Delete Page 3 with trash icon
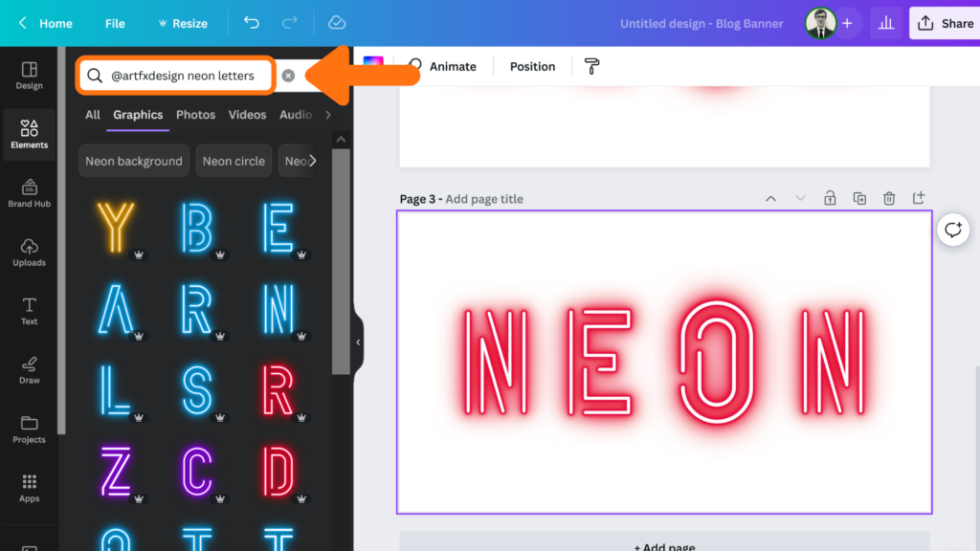The image size is (980, 551). click(889, 198)
